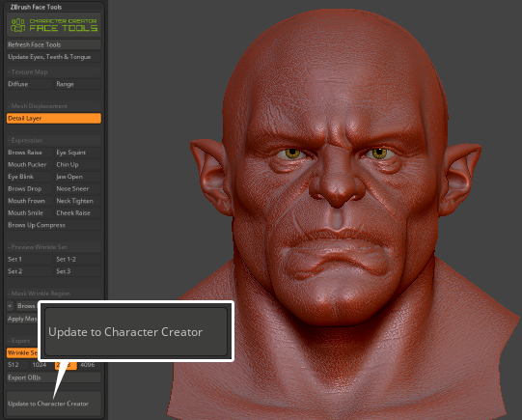522x420 pixels.
Task: Toggle the Diffuse texture map button
Action: coord(30,84)
